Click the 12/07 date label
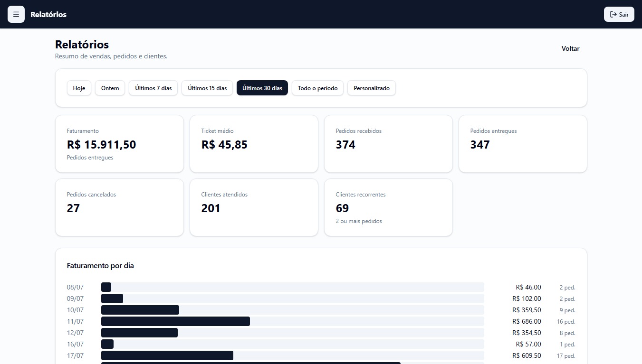 [75, 333]
